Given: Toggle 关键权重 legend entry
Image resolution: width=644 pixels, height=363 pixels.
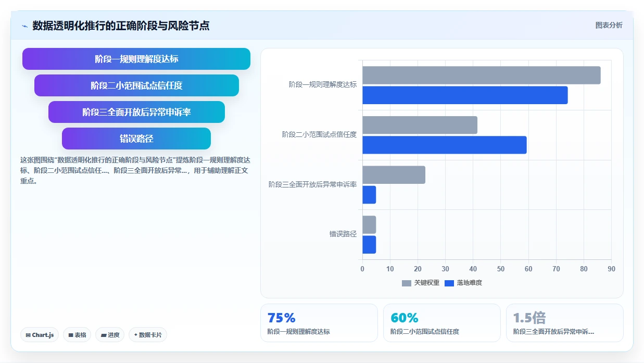Looking at the screenshot, I should [421, 283].
